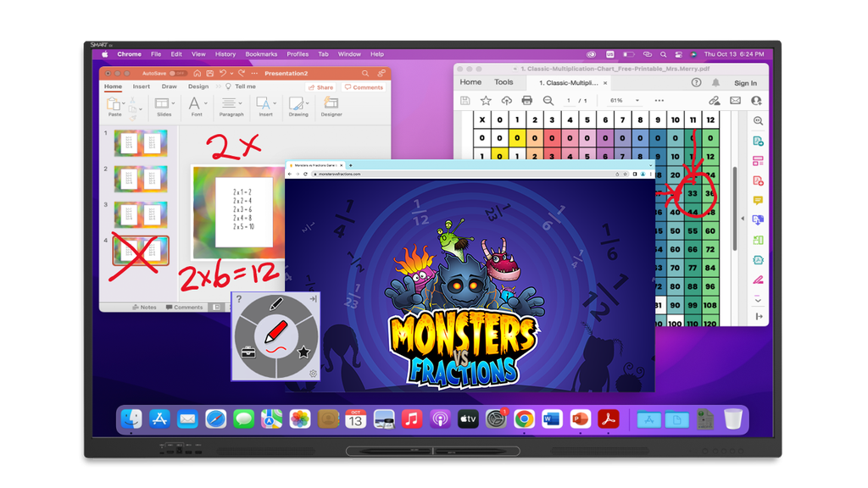Click the share link icon in Acrobat toolbar
Viewport: 868px width, 488px height.
tap(714, 100)
